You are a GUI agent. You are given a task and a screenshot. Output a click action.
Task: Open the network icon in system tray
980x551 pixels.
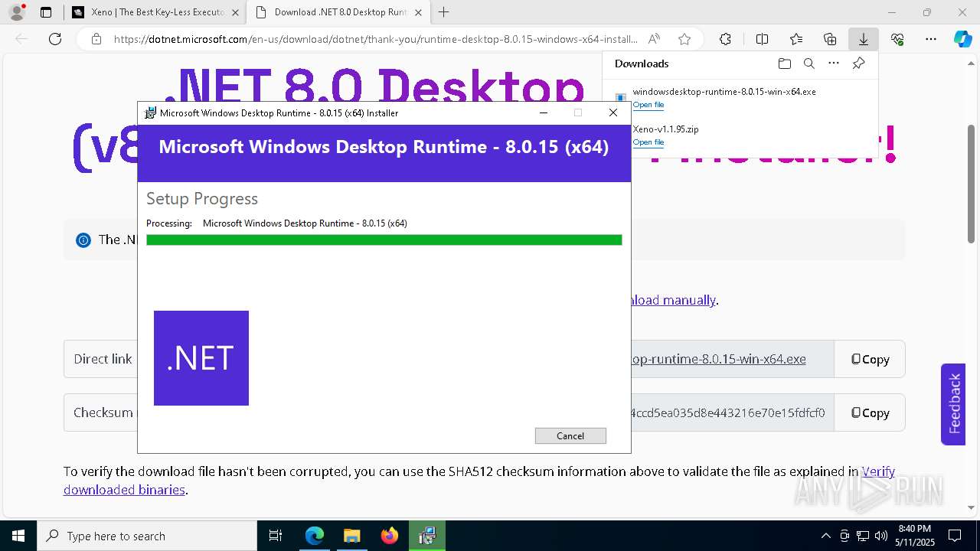863,536
